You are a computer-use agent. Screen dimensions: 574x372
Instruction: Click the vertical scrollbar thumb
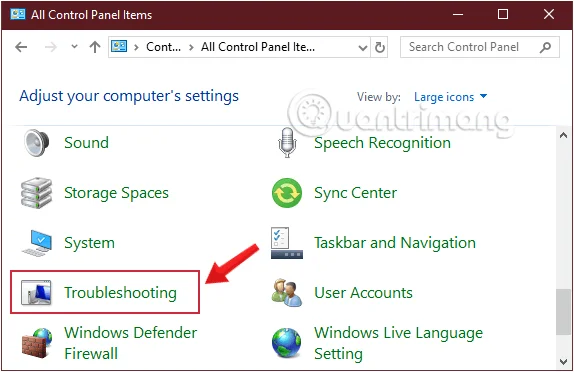click(x=563, y=312)
